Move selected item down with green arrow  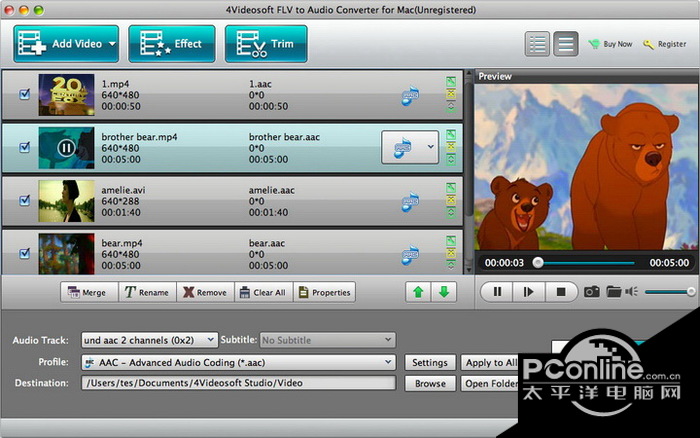[444, 292]
